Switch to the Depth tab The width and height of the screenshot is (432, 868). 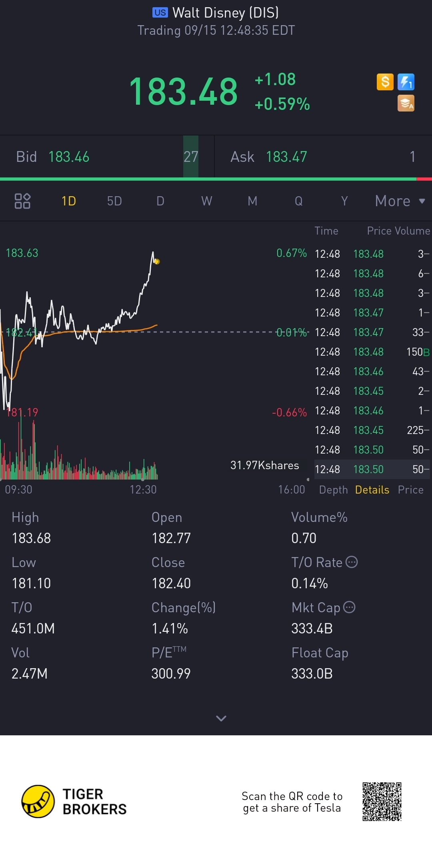[333, 490]
